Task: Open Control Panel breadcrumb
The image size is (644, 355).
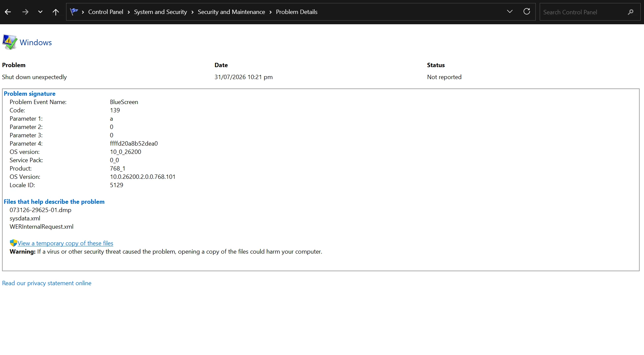Action: tap(106, 12)
